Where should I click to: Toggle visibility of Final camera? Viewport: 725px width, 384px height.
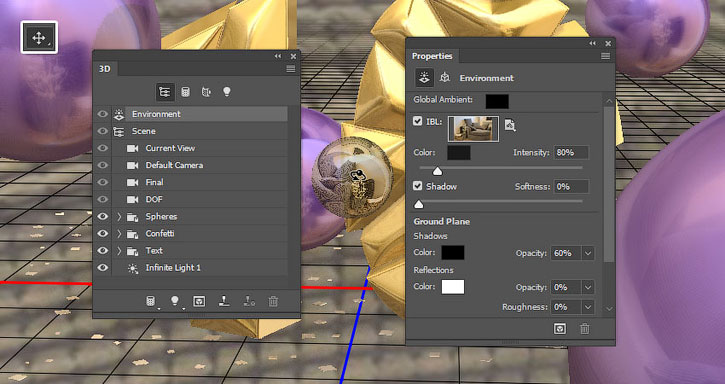click(x=103, y=182)
